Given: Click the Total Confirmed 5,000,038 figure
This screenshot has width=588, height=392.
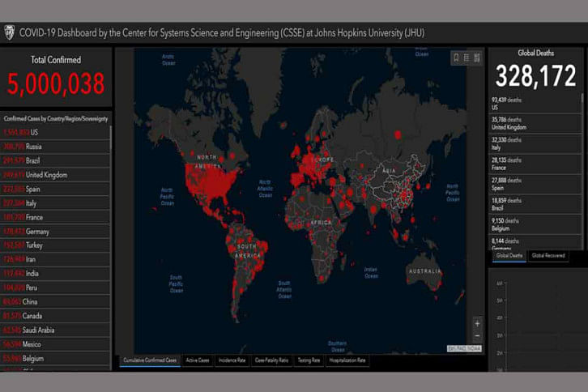Looking at the screenshot, I should coord(56,83).
